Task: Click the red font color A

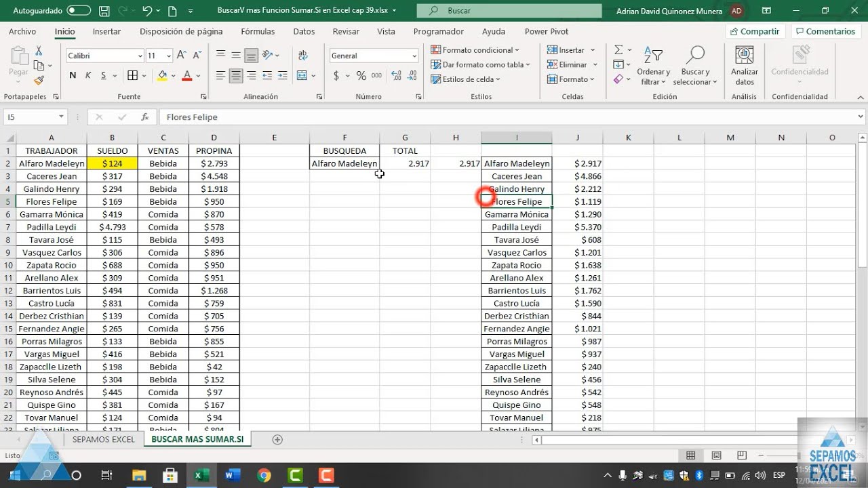Action: point(188,75)
